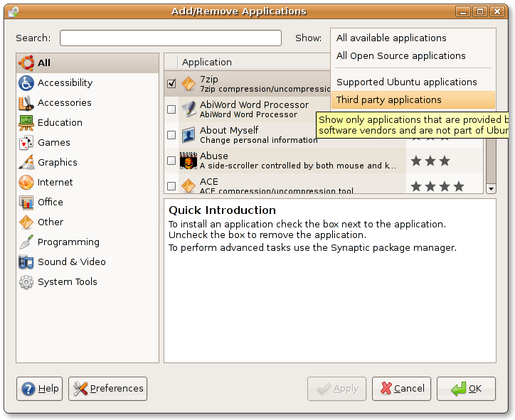Click the application list scrollbar thumb
This screenshot has width=515, height=420.
[491, 161]
